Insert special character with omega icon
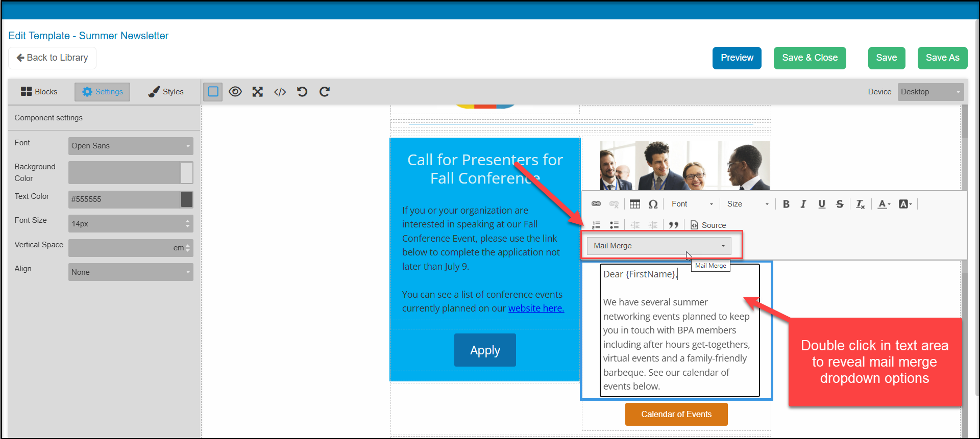 [x=653, y=204]
